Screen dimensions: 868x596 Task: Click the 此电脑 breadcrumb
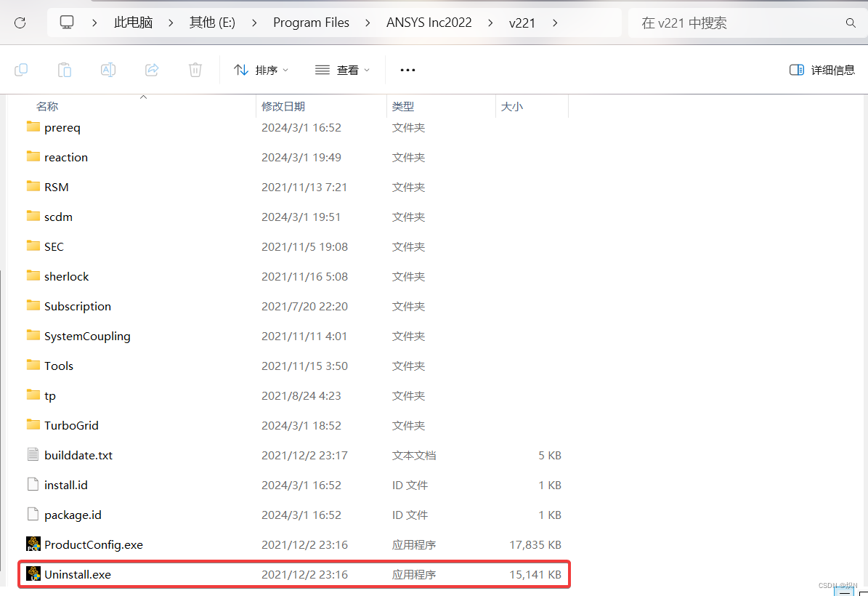click(133, 23)
